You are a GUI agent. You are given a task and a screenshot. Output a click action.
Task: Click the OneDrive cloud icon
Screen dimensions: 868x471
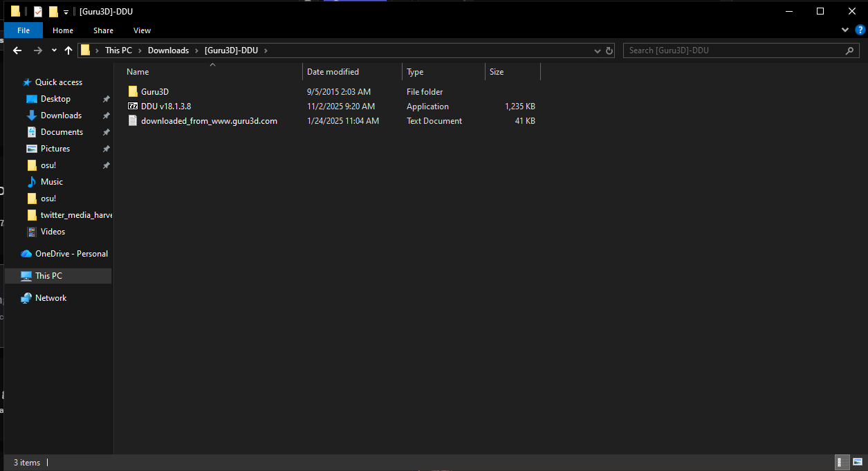(26, 254)
